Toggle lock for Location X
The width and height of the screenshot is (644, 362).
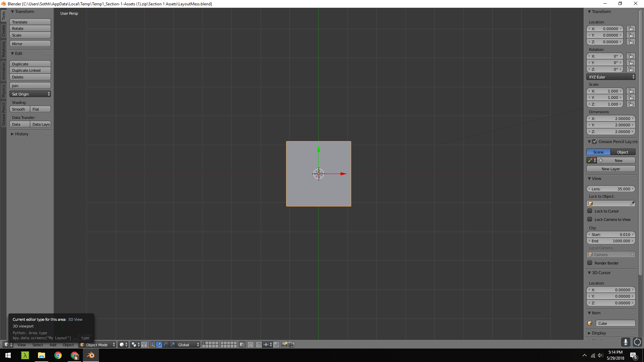point(631,29)
